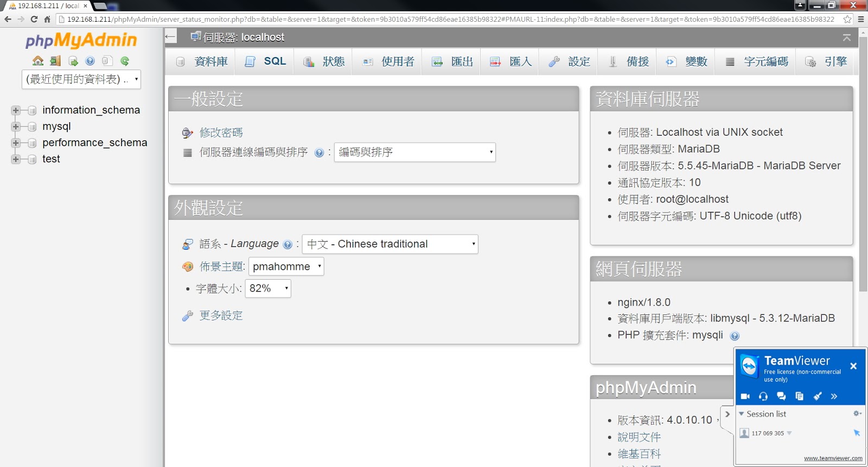Image resolution: width=868 pixels, height=467 pixels.
Task: Open the 維基百科 wiki link
Action: [639, 454]
